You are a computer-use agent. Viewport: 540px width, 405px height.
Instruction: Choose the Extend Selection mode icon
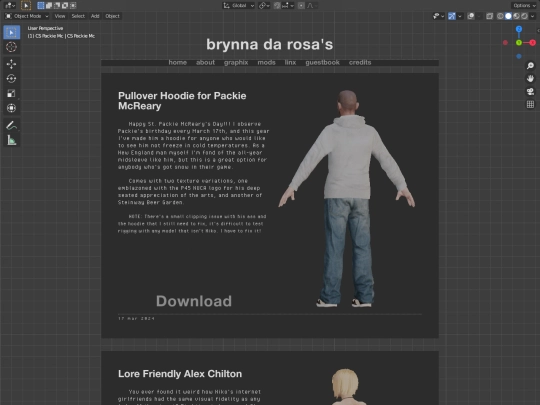pos(49,6)
